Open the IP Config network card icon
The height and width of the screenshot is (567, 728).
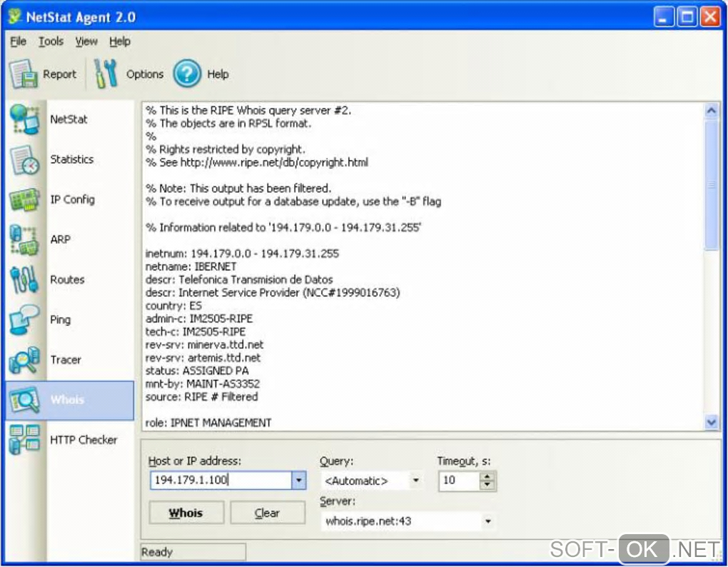tap(24, 200)
